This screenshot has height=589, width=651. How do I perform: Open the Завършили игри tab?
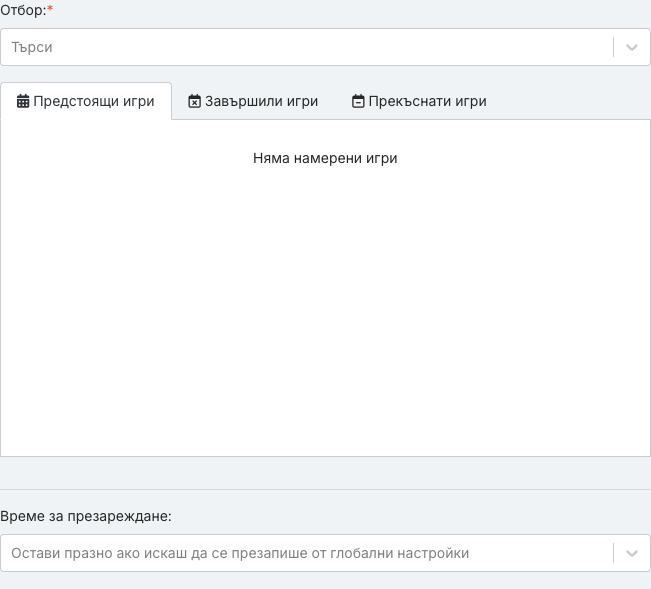pos(253,101)
